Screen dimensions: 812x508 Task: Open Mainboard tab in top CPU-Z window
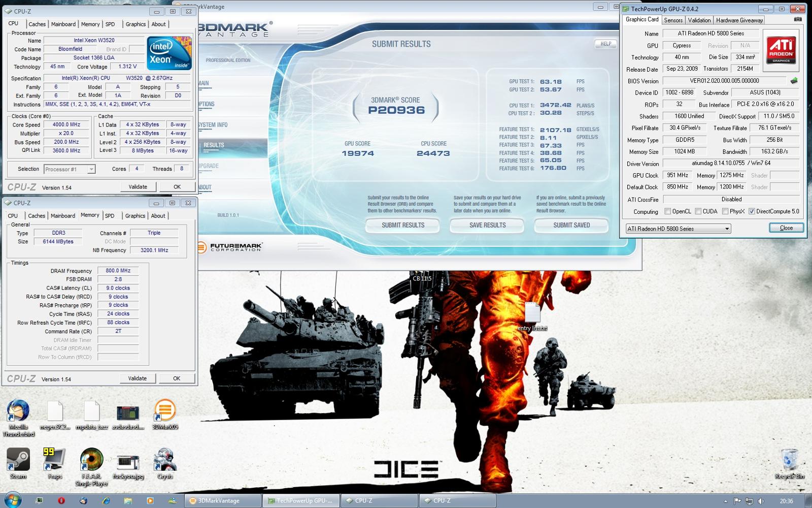[63, 24]
